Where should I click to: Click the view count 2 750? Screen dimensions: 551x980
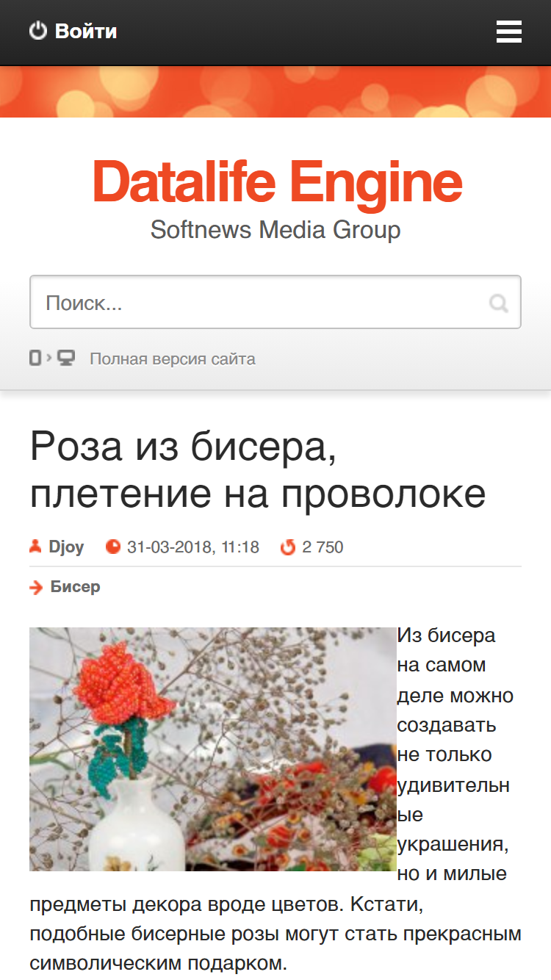(323, 547)
